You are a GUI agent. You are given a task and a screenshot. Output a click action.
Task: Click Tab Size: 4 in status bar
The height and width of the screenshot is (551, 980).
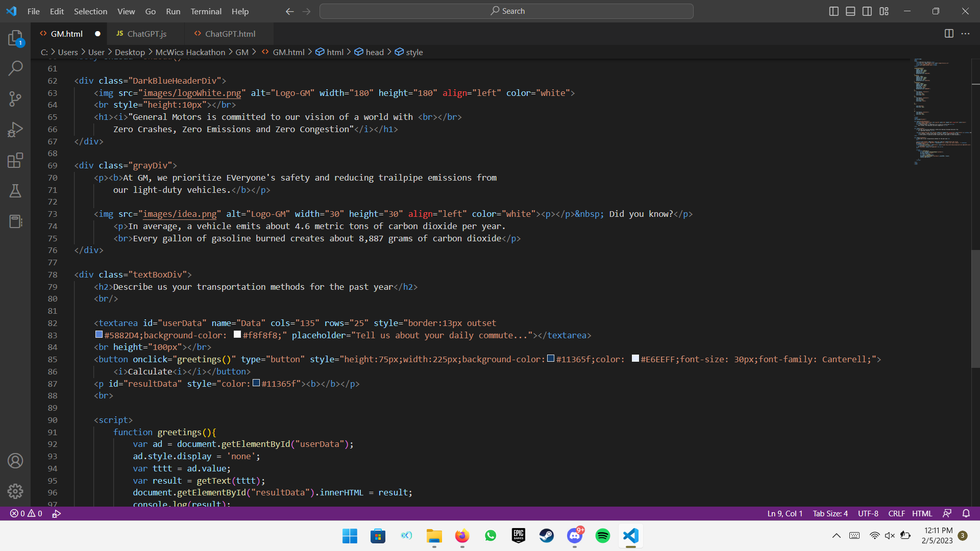830,513
